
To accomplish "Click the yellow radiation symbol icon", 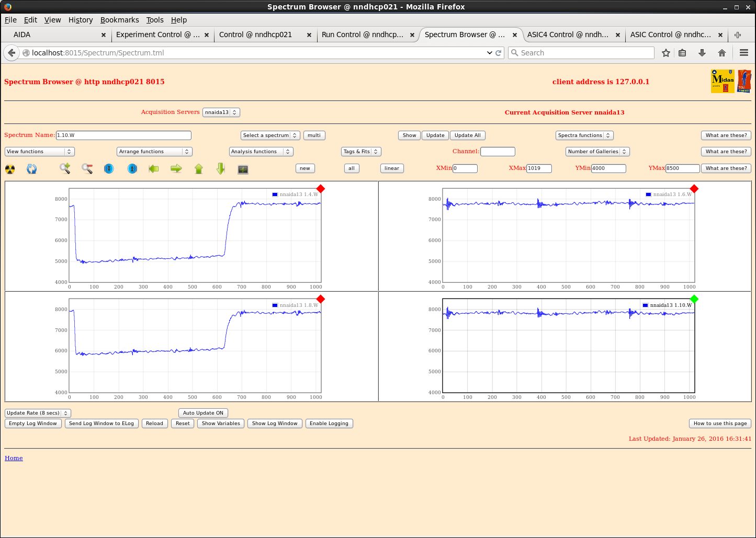I will (x=10, y=169).
